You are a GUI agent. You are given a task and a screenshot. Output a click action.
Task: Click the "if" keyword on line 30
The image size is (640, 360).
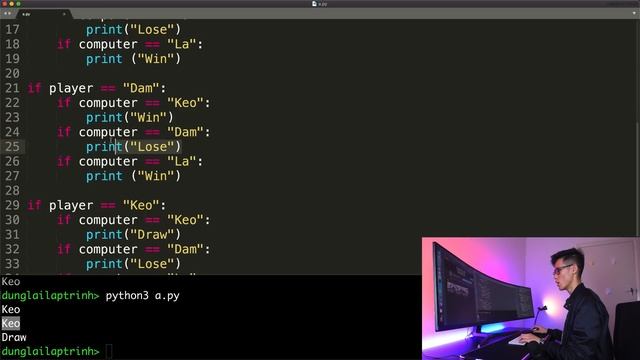[64, 220]
